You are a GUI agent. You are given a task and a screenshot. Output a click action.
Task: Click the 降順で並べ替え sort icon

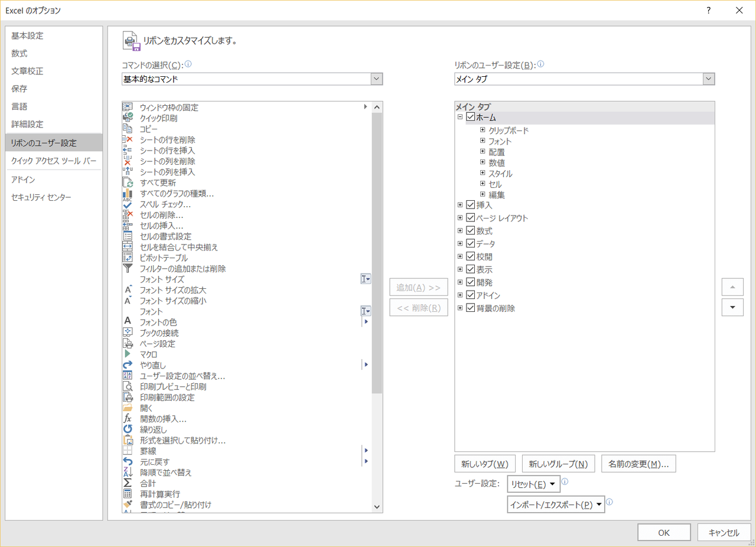128,472
